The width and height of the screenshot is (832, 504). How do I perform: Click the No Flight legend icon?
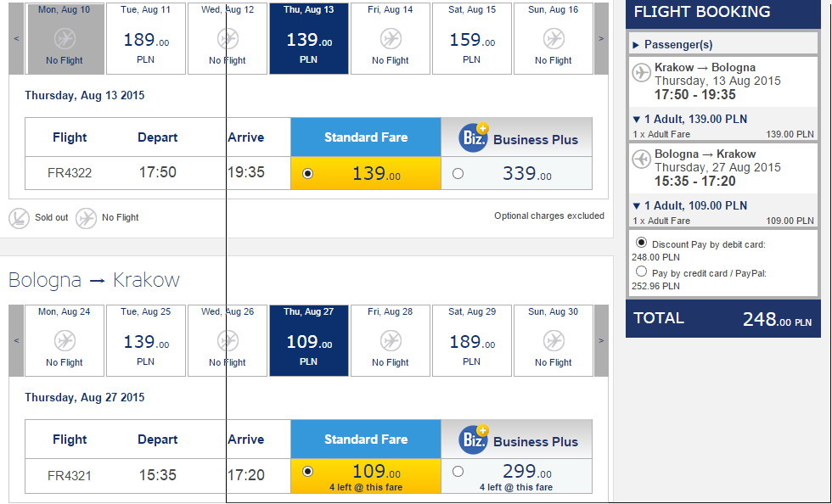86,218
